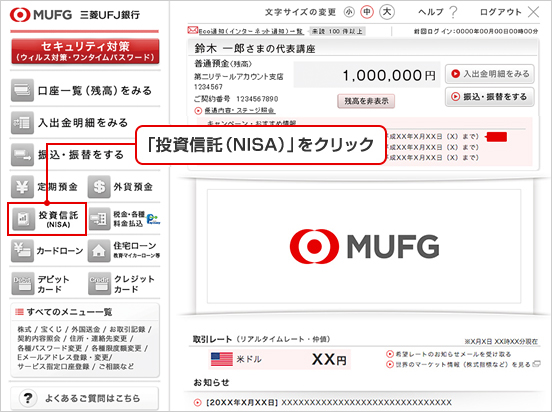Click the question icon beside よくあるご質問
The image size is (552, 412).
coord(27,398)
